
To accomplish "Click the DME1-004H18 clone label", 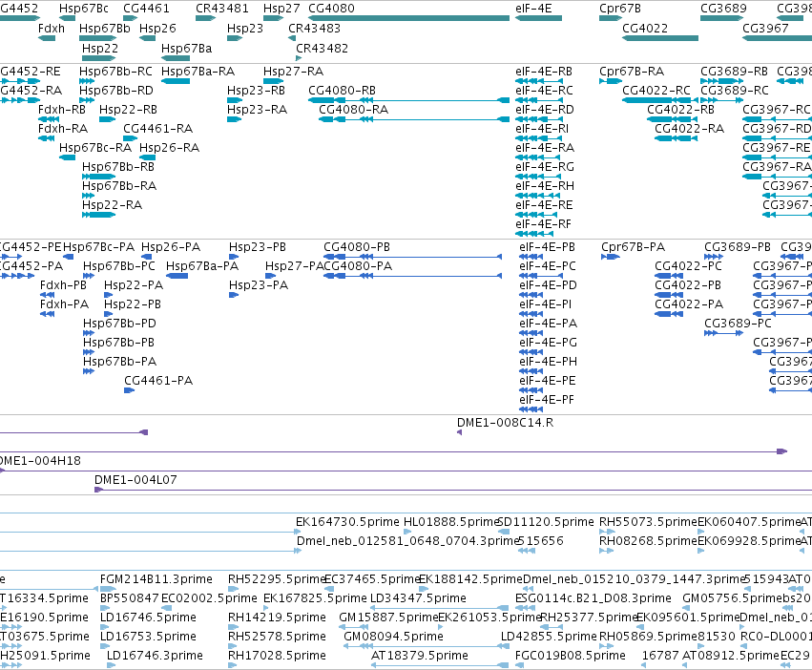I will point(40,461).
